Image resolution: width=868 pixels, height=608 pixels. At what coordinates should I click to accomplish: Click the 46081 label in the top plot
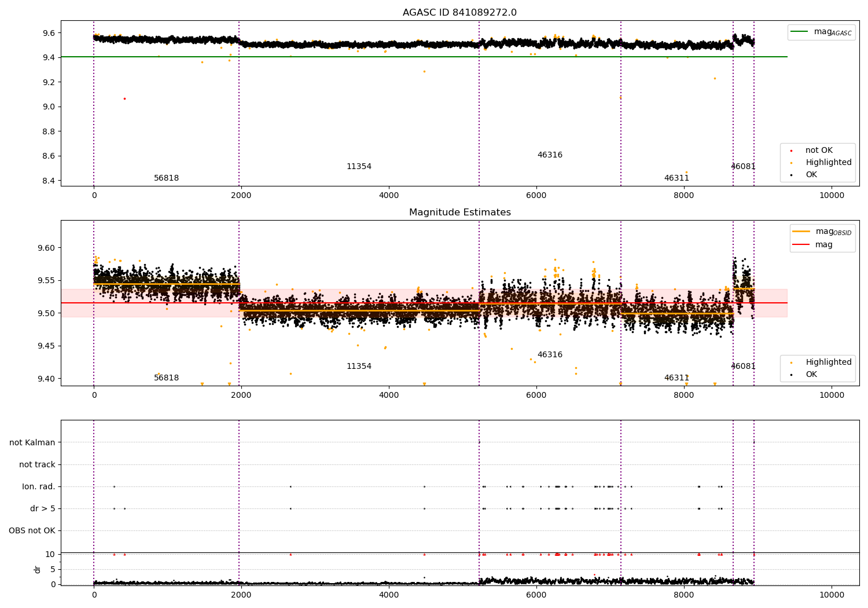[x=743, y=167]
